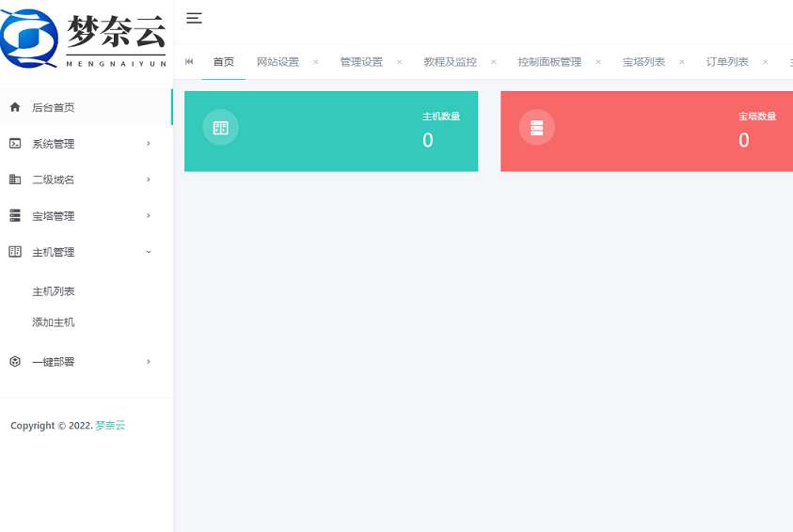Switch to the 宝塔列表 tab
This screenshot has height=532, width=793.
pyautogui.click(x=643, y=62)
